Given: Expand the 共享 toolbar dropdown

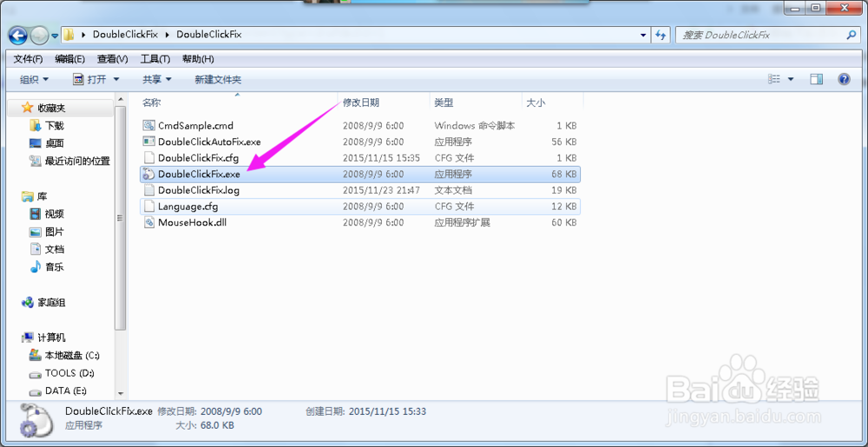Looking at the screenshot, I should point(157,80).
